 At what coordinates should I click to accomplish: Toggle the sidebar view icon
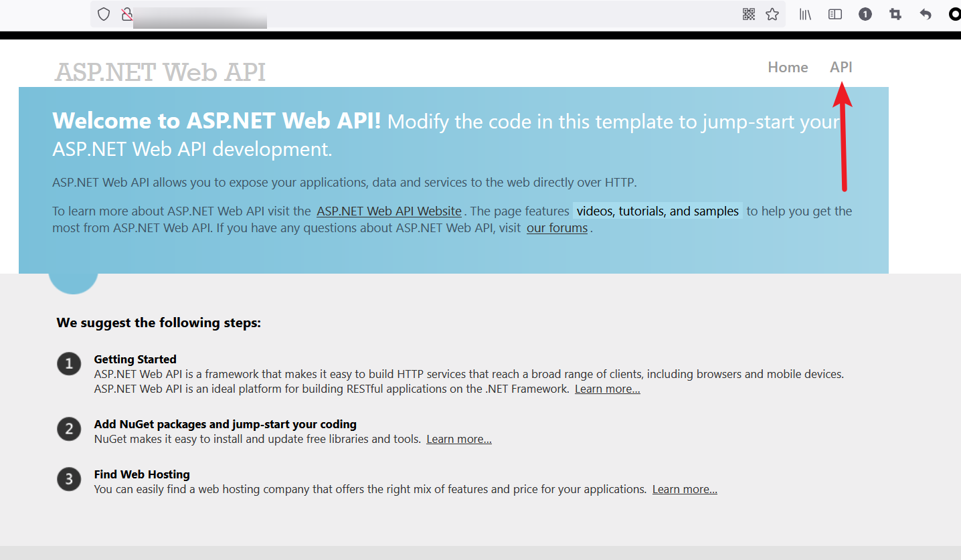tap(835, 14)
